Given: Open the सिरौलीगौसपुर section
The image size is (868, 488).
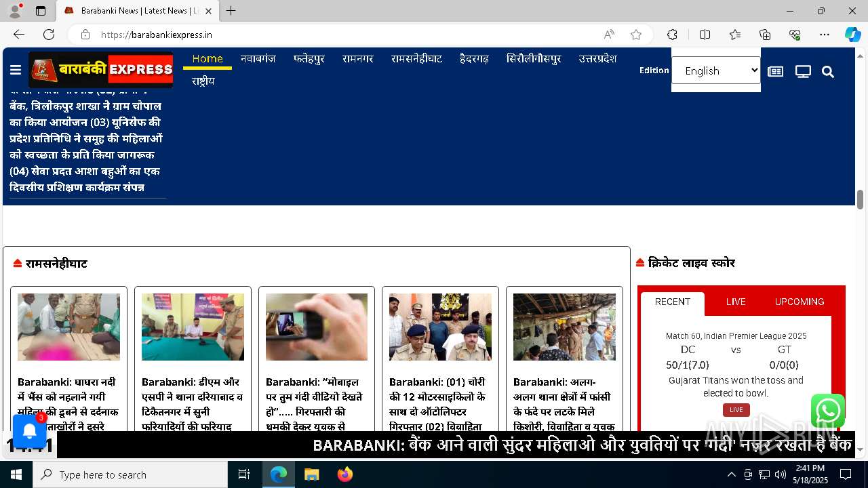Looking at the screenshot, I should pos(534,59).
